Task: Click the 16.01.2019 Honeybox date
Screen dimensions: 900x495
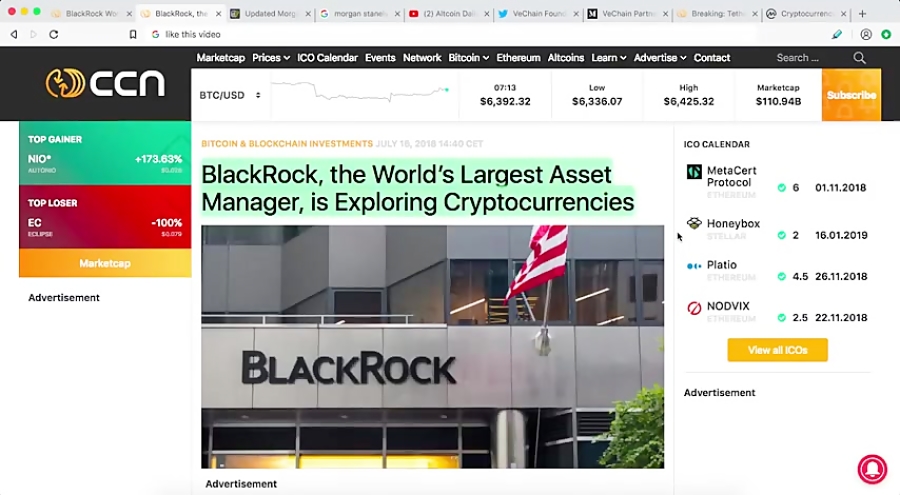Action: [841, 235]
